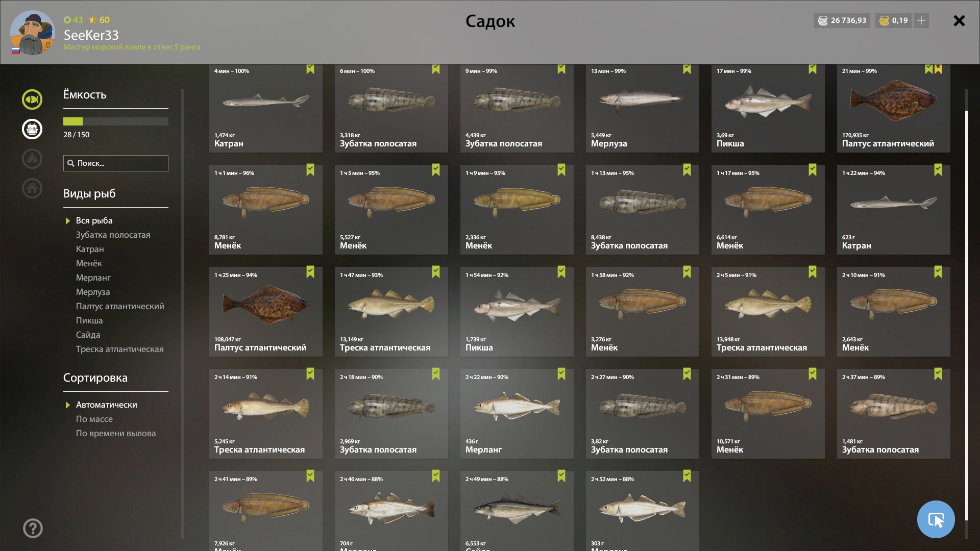
Task: Click the SeeKer33 player avatar
Action: 33,32
